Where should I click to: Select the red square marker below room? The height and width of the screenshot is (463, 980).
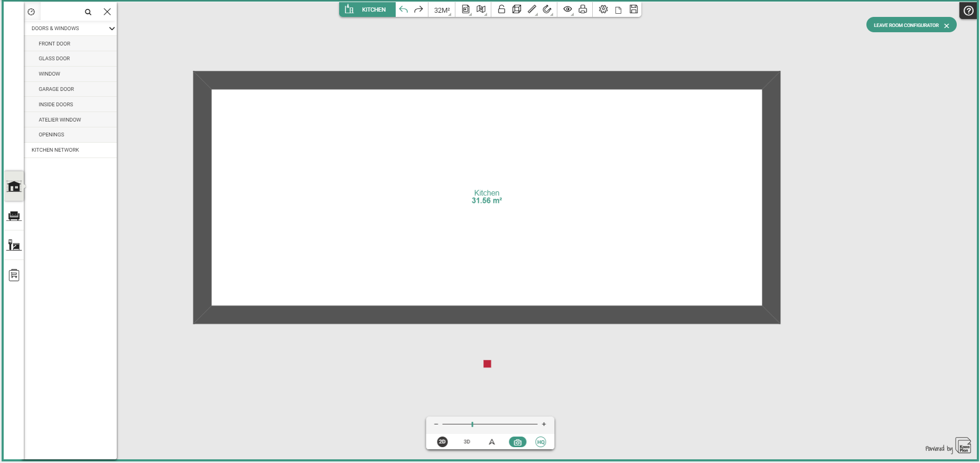pos(487,364)
